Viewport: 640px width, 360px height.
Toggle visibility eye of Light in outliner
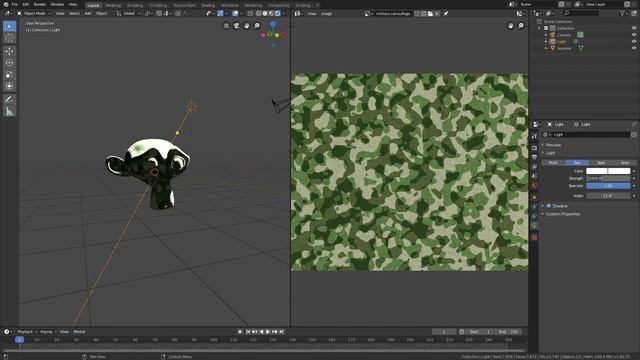click(x=634, y=41)
